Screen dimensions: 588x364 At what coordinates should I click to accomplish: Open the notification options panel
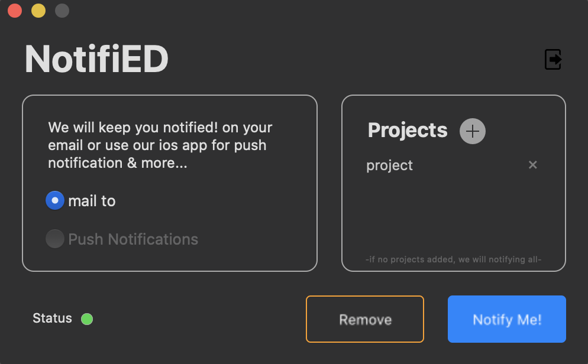click(x=170, y=183)
